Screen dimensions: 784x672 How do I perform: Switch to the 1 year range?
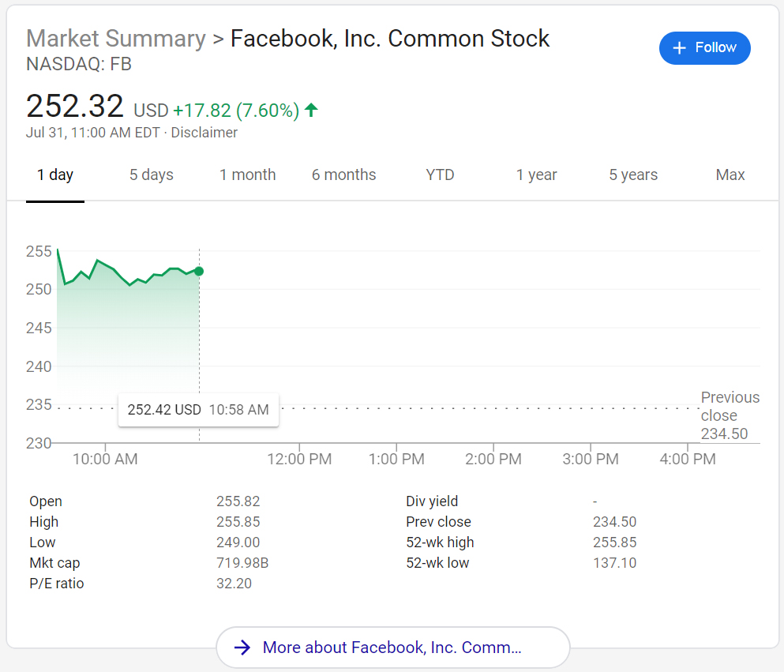click(537, 175)
